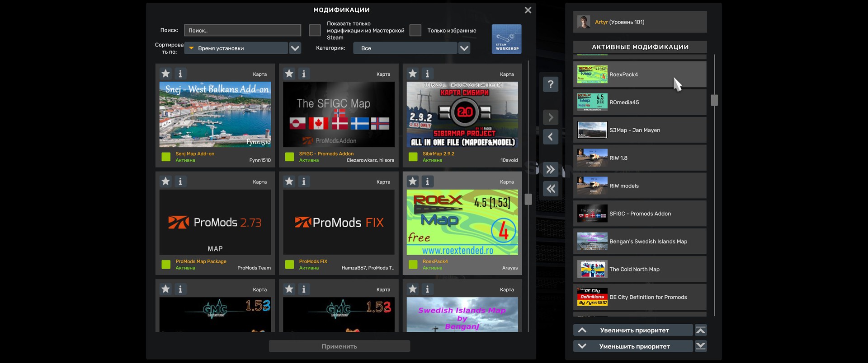Star the RoexPack4 mod card
The height and width of the screenshot is (363, 868).
[x=413, y=181]
